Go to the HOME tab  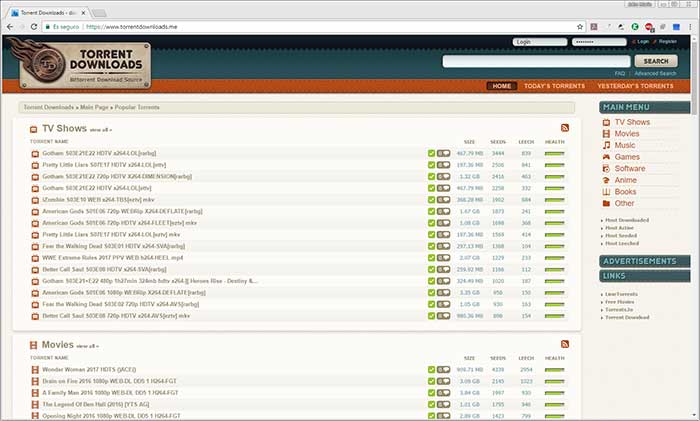502,86
